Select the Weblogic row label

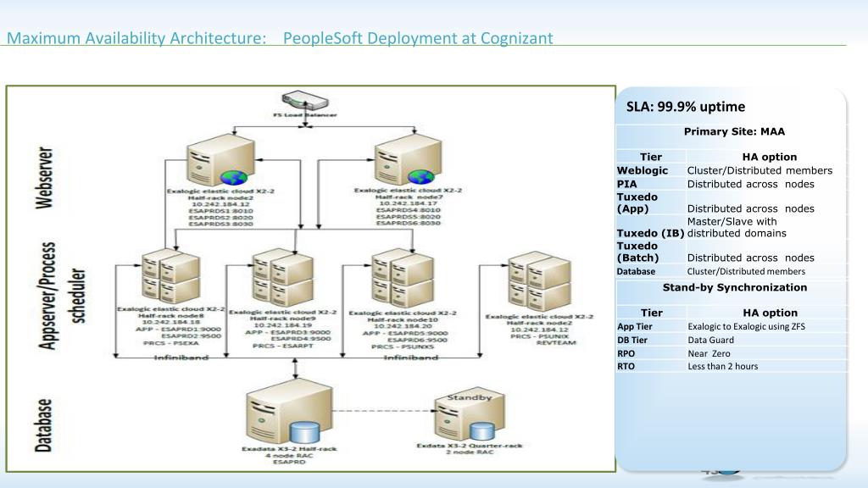pos(643,170)
